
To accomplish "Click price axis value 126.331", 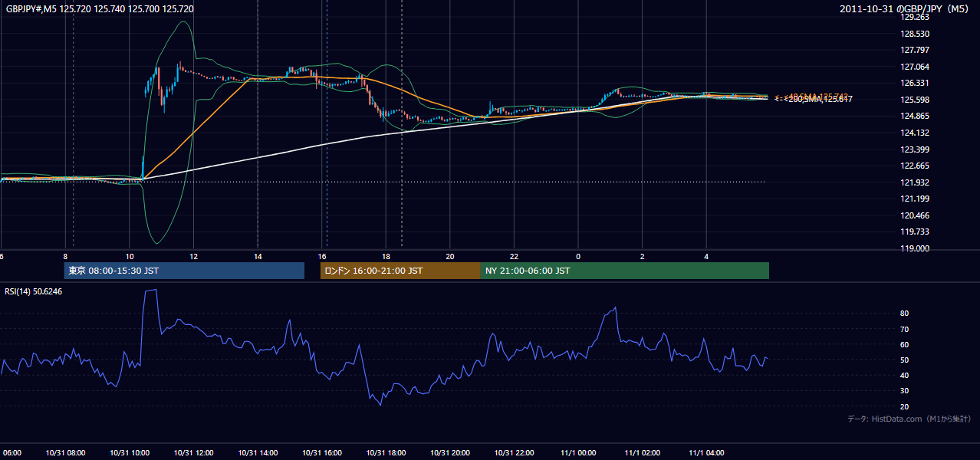I will (914, 83).
